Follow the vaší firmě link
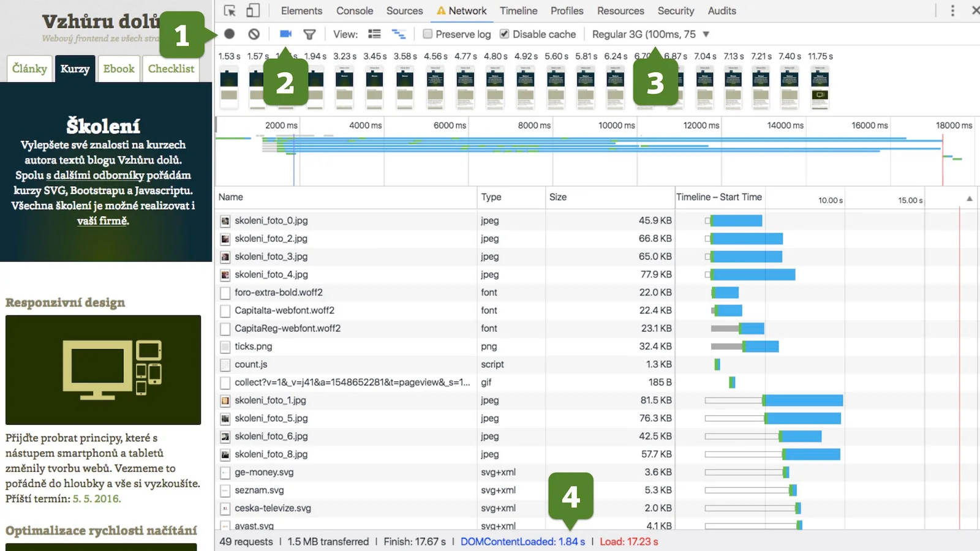Screen dimensions: 980x551 pos(102,221)
